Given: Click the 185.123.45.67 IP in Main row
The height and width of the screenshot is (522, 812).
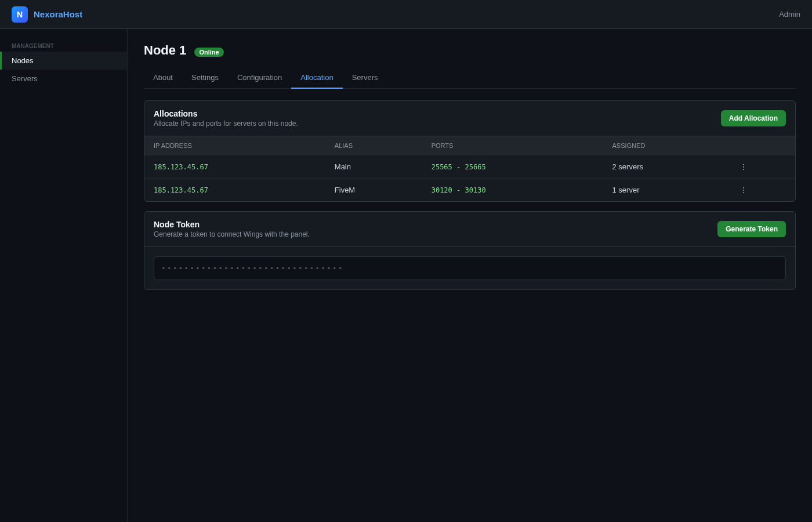Looking at the screenshot, I should coord(181,167).
